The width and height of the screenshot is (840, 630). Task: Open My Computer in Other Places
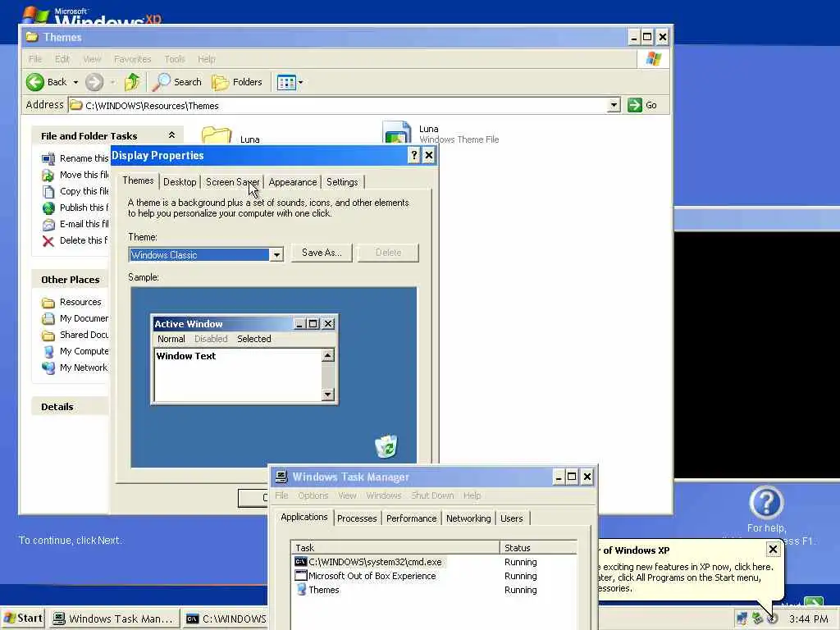point(84,351)
